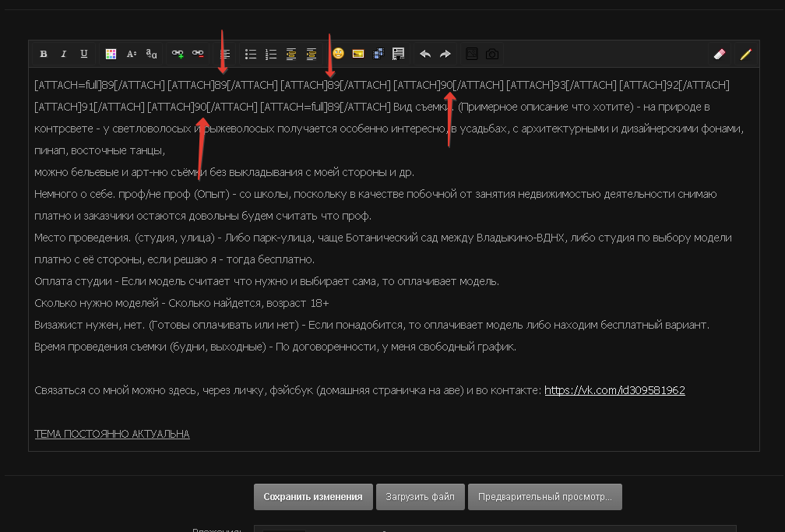The width and height of the screenshot is (785, 532).
Task: Open the font size dropdown
Action: (132, 54)
